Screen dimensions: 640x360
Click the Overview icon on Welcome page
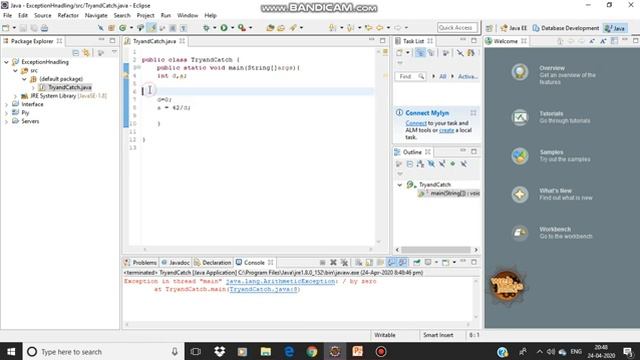pos(520,72)
